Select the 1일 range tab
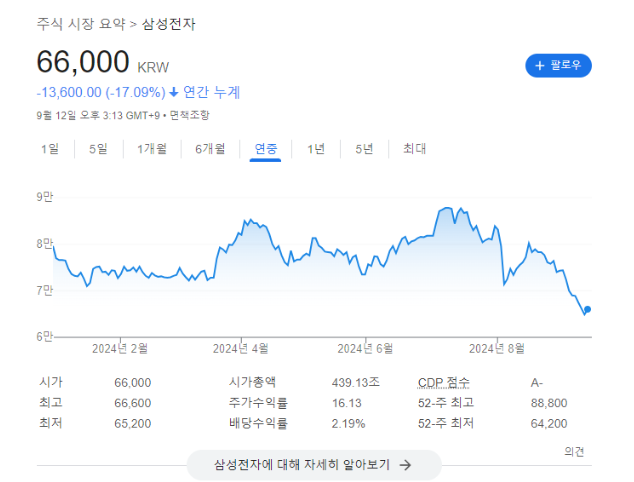Image resolution: width=634 pixels, height=482 pixels. 50,149
